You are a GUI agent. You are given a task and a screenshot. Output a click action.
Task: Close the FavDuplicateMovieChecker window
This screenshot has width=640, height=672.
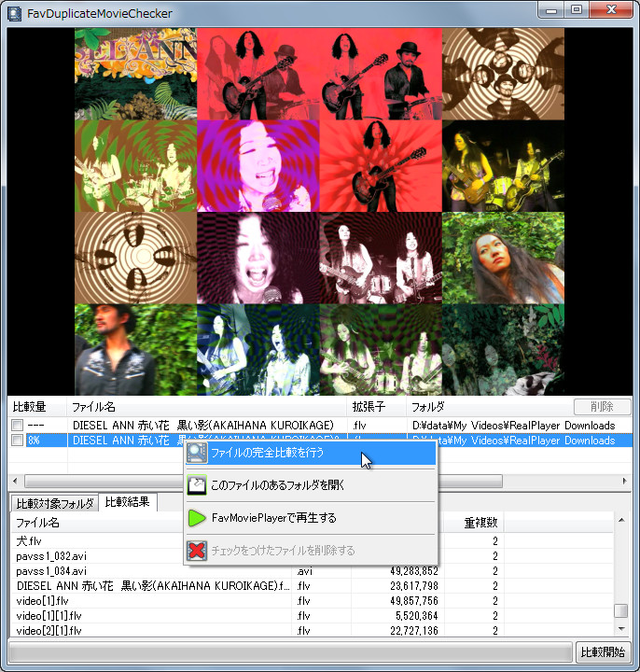click(611, 10)
